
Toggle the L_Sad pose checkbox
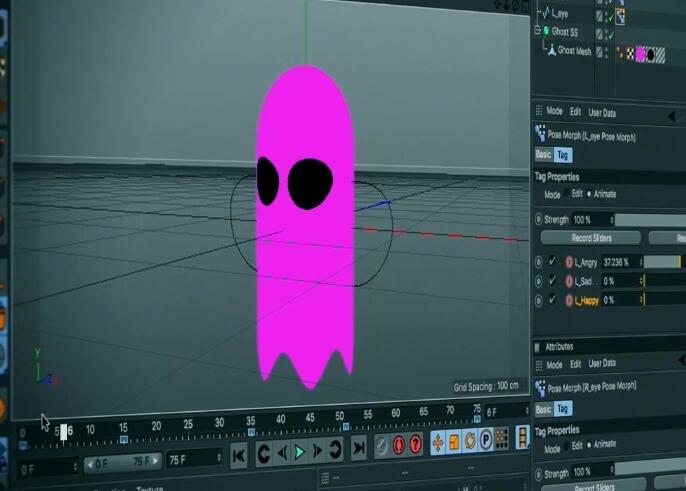pos(553,280)
